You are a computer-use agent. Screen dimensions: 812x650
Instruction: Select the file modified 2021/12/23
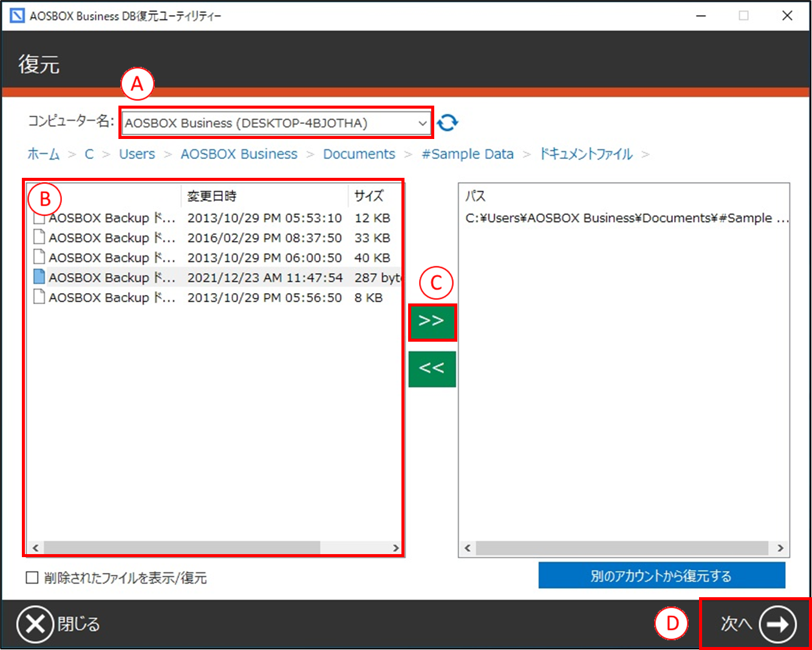pyautogui.click(x=215, y=277)
